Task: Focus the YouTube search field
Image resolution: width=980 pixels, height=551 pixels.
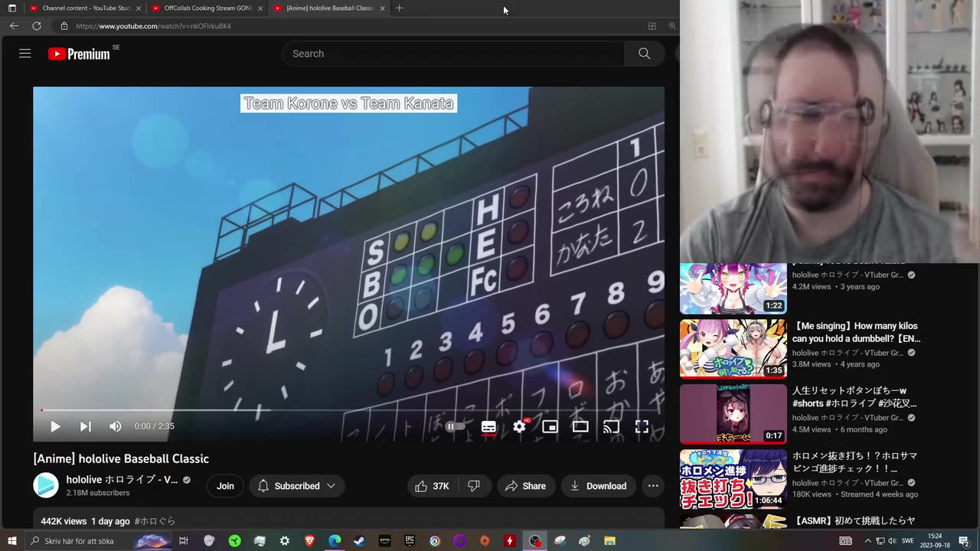Action: [453, 54]
